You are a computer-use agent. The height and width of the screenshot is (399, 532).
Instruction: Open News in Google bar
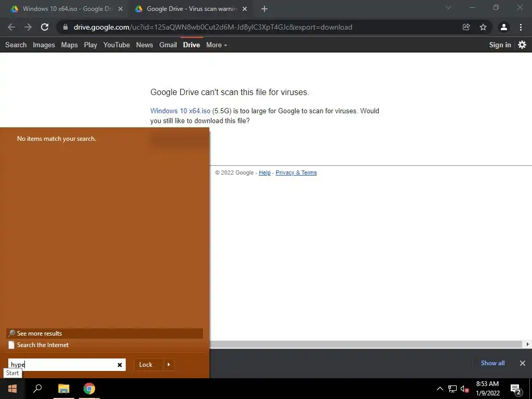click(x=144, y=45)
